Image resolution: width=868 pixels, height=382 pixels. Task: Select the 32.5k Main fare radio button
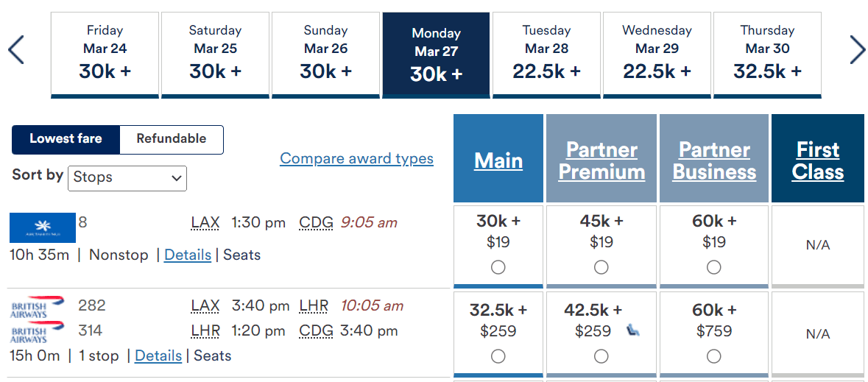498,356
